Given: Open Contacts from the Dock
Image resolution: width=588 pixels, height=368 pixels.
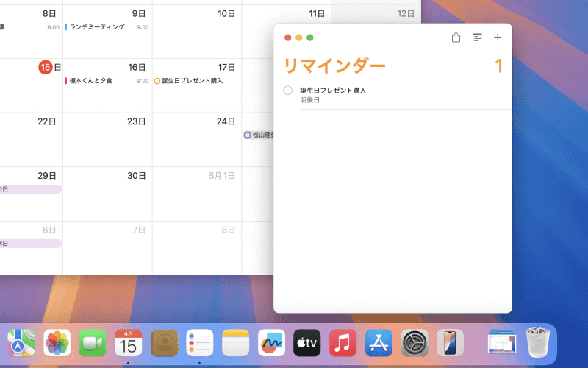Looking at the screenshot, I should (164, 343).
